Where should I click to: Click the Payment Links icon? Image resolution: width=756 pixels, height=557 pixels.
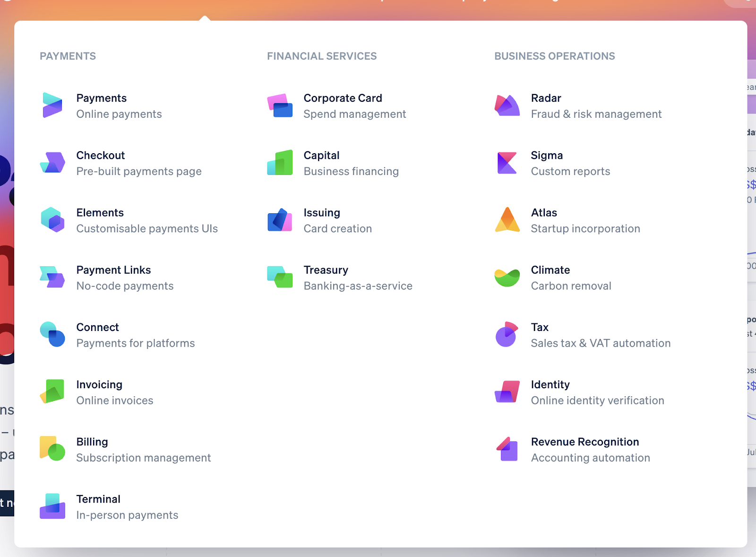pos(52,277)
